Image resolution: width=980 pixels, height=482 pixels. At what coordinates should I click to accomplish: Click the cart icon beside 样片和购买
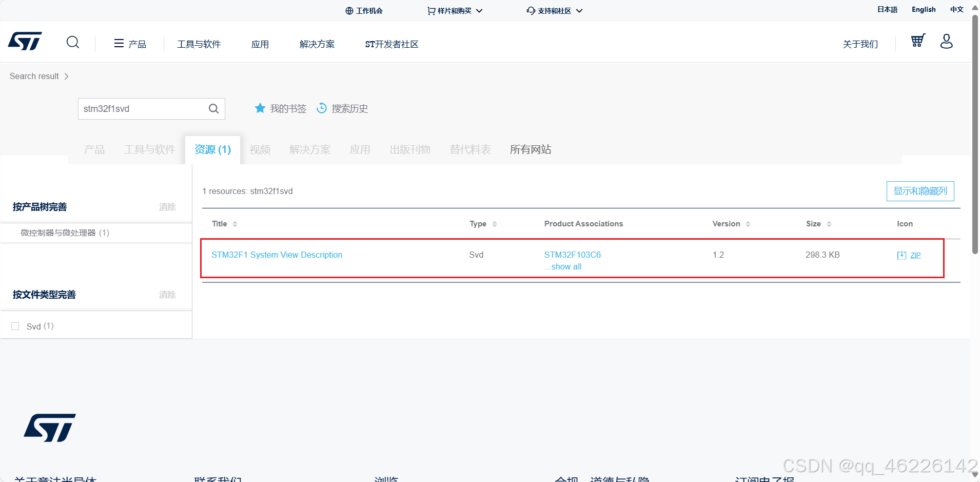tap(432, 11)
